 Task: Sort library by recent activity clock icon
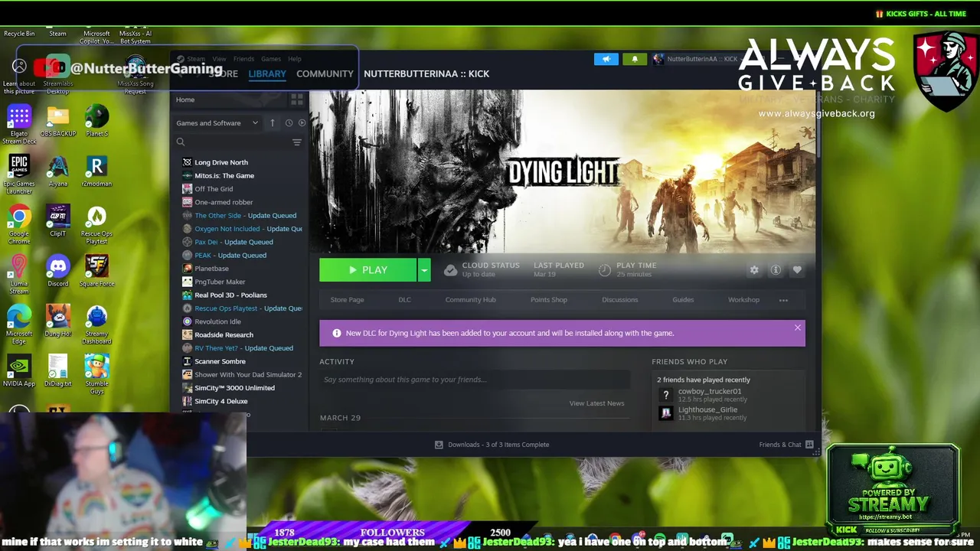click(x=289, y=122)
